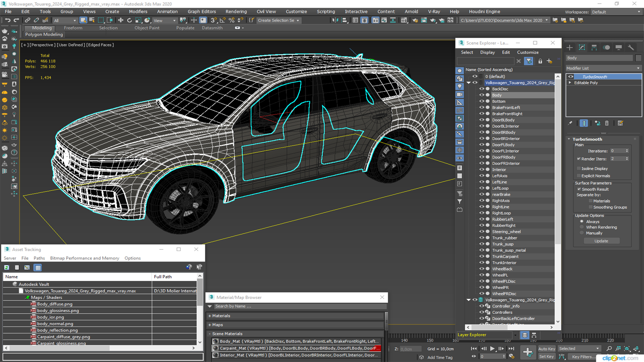The width and height of the screenshot is (644, 362).
Task: Open Paths menu in Asset Tracking
Action: point(39,258)
